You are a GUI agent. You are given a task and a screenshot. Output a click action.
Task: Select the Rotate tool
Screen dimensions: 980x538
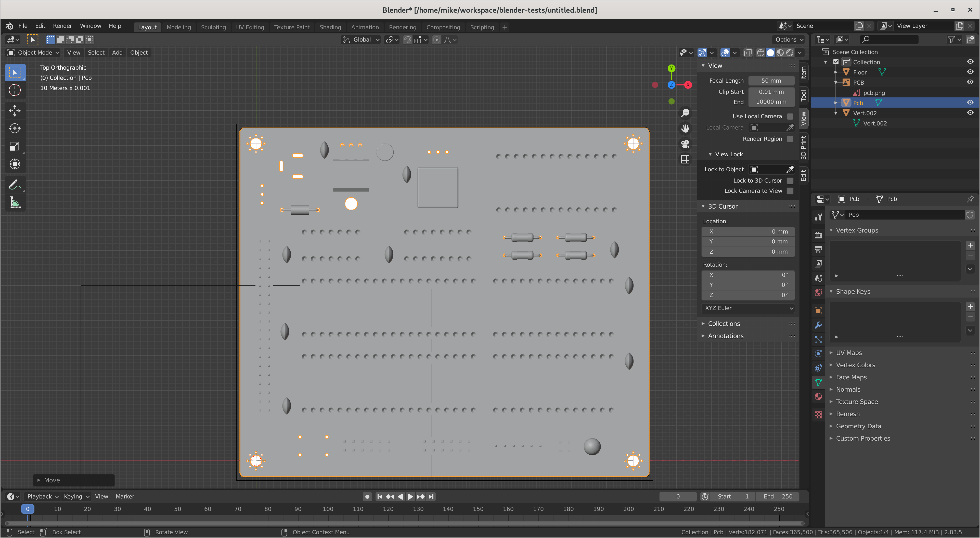(x=15, y=129)
